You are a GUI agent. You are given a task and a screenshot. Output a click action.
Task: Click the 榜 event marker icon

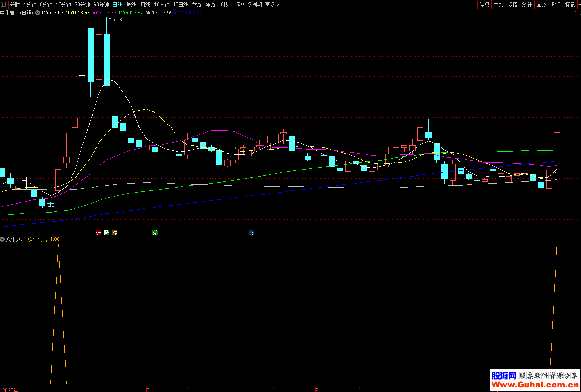pos(115,232)
